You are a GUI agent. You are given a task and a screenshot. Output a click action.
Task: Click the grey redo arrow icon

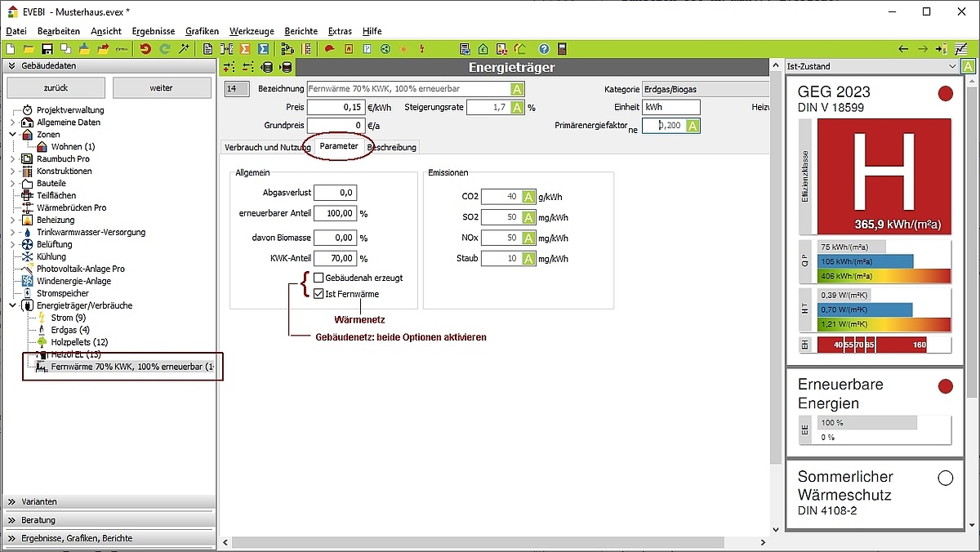pos(165,49)
